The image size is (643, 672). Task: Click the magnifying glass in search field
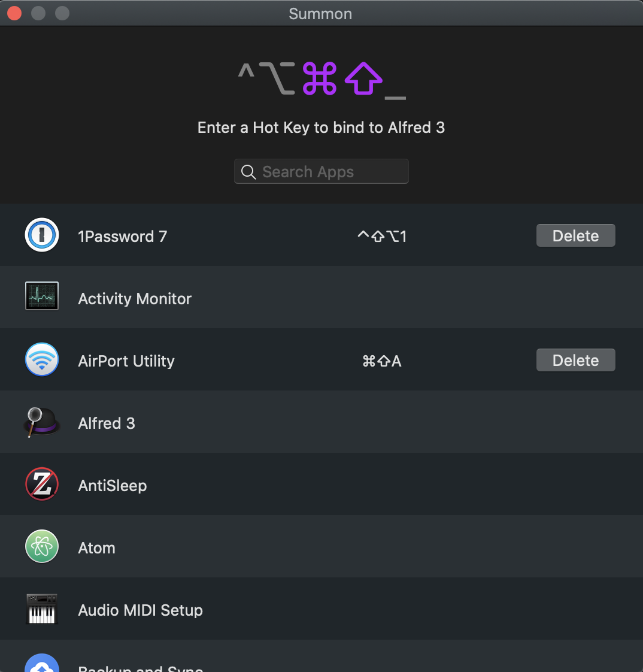click(248, 172)
